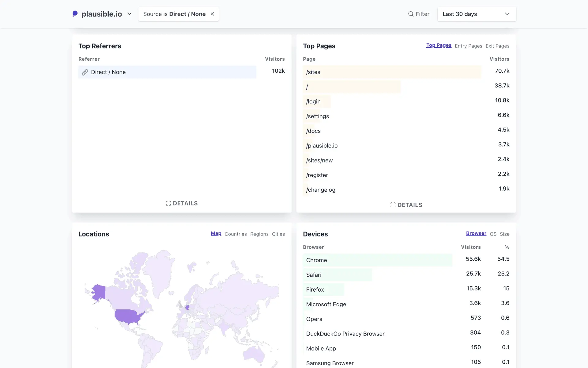Screen dimensions: 588x368
Task: Switch Devices panel to Size tab
Action: pos(504,234)
